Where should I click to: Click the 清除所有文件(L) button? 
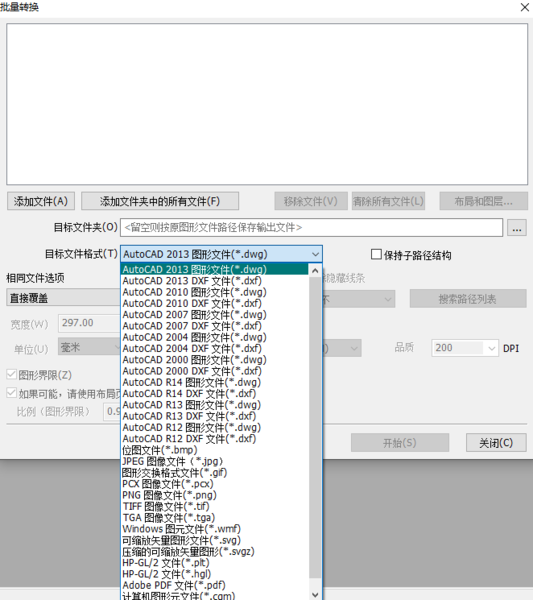pos(388,201)
